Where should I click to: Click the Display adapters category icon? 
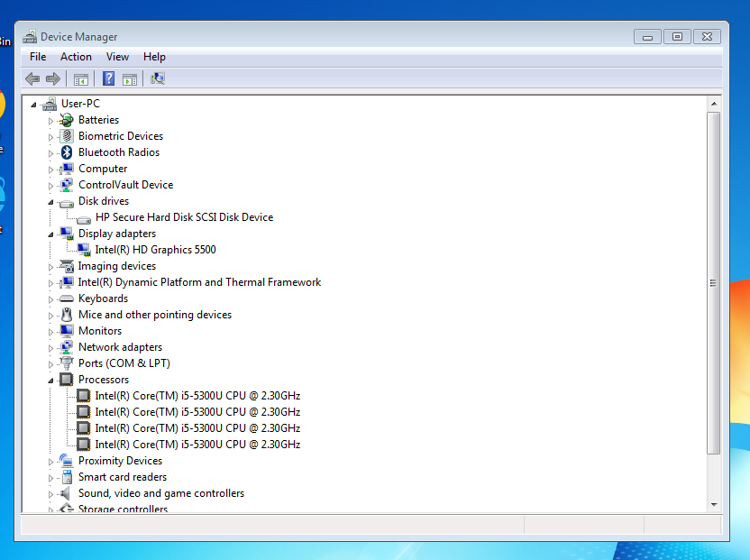tap(67, 234)
